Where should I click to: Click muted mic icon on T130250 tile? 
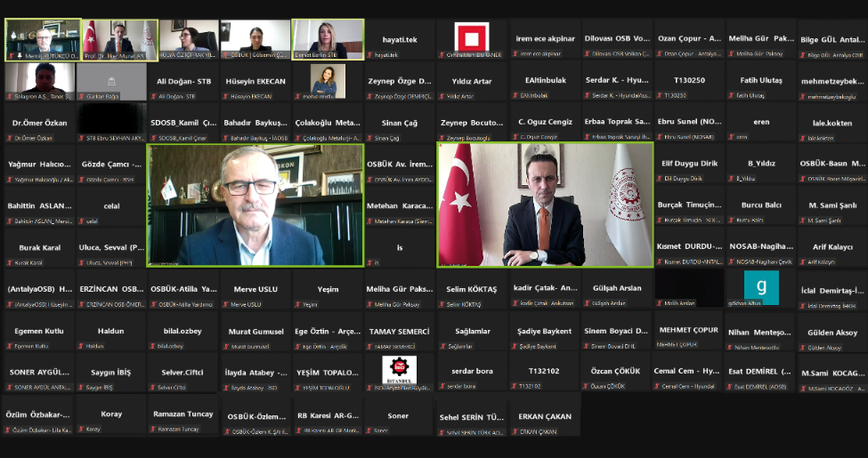click(x=660, y=95)
